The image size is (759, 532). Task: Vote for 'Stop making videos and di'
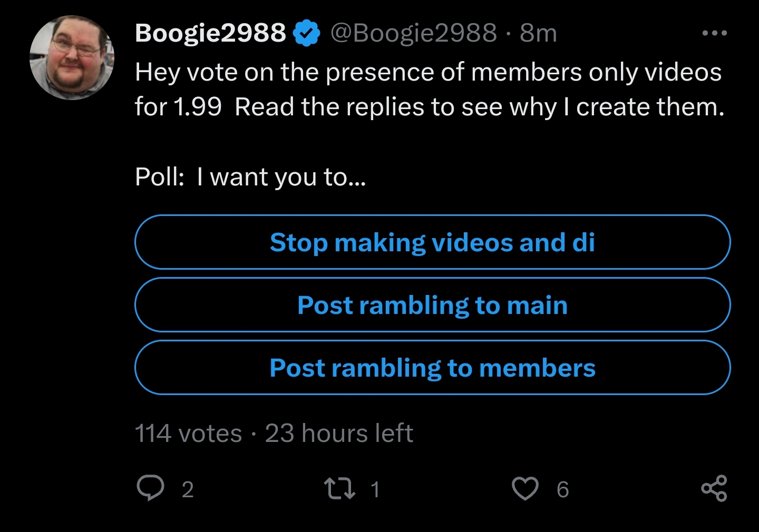(x=432, y=242)
